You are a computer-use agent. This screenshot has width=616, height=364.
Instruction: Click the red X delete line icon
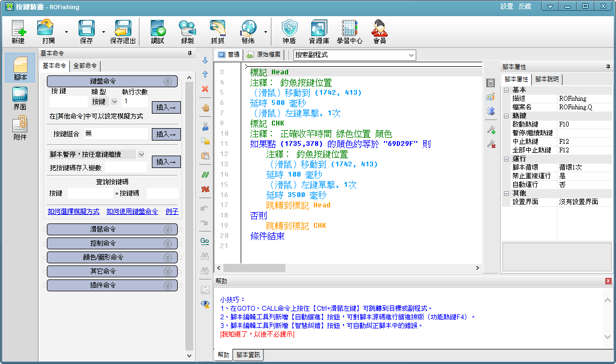coord(205,89)
